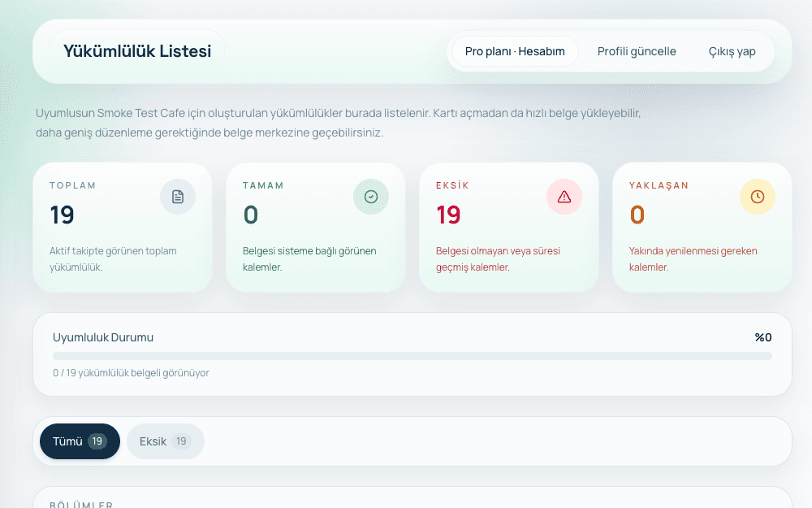Click the checkmark icon in Tamam card
812x508 pixels.
click(x=371, y=197)
